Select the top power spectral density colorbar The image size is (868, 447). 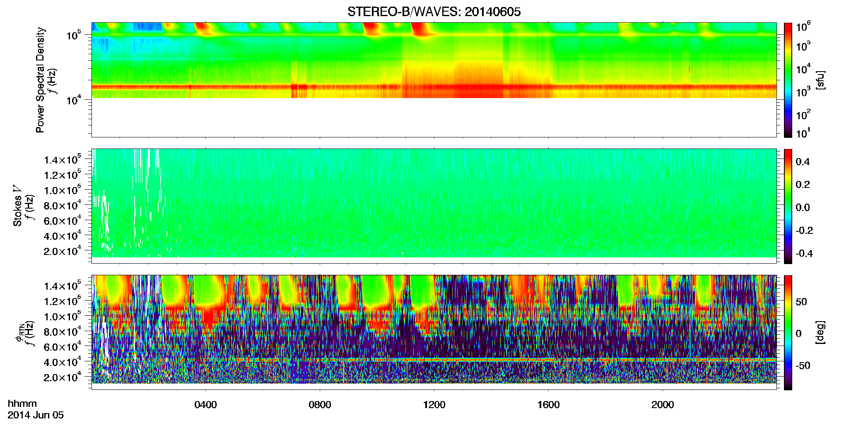[788, 80]
